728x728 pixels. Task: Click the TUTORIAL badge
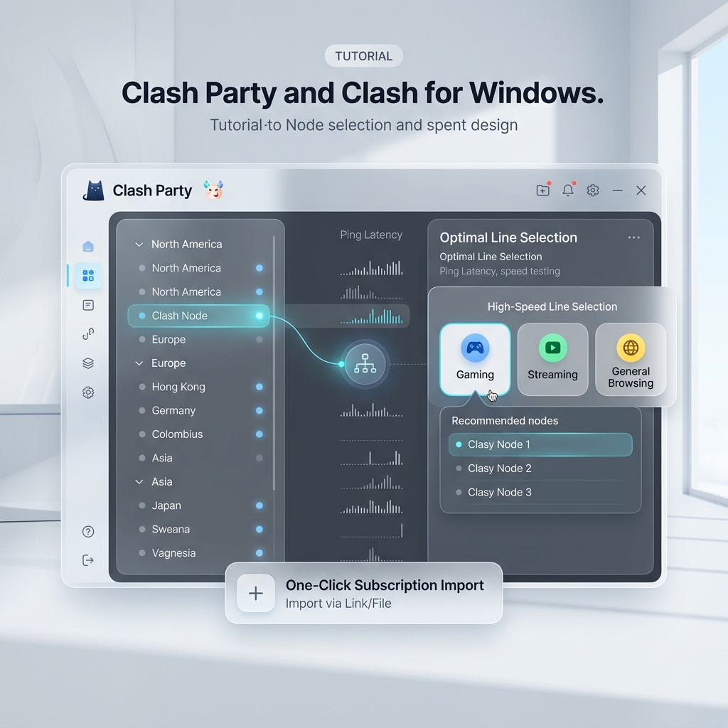click(x=363, y=56)
